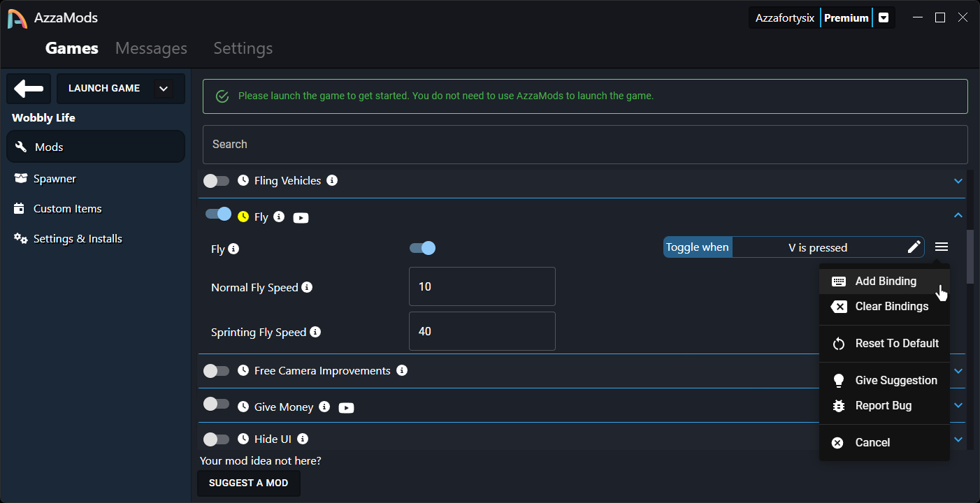The height and width of the screenshot is (503, 980).
Task: Select Add Binding from the menu
Action: (x=886, y=281)
